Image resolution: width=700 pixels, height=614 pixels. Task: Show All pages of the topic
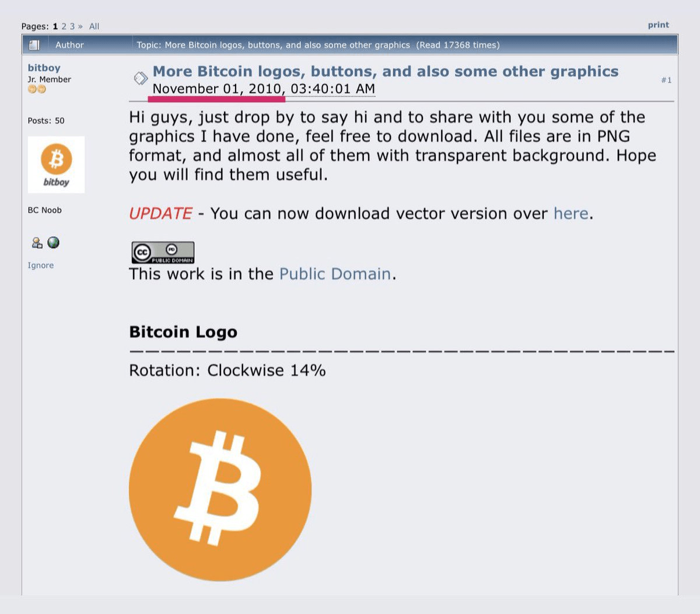(x=94, y=26)
